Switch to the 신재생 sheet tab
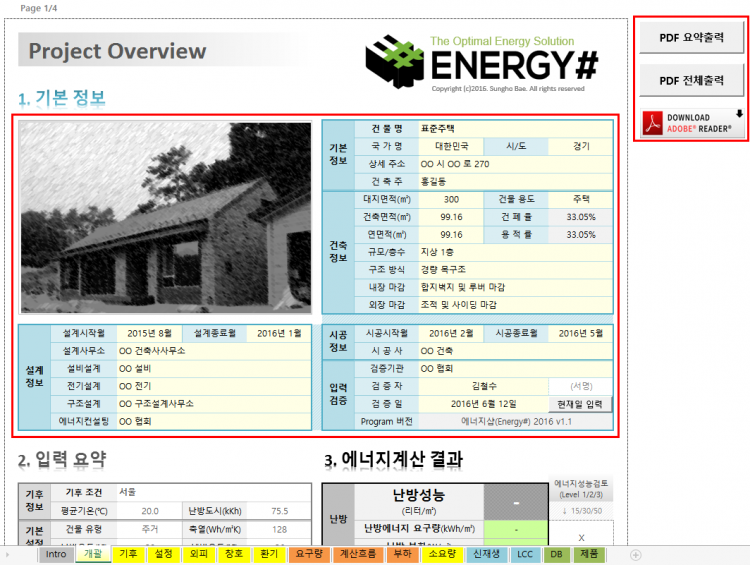Screen dimensions: 750x565 (487, 554)
